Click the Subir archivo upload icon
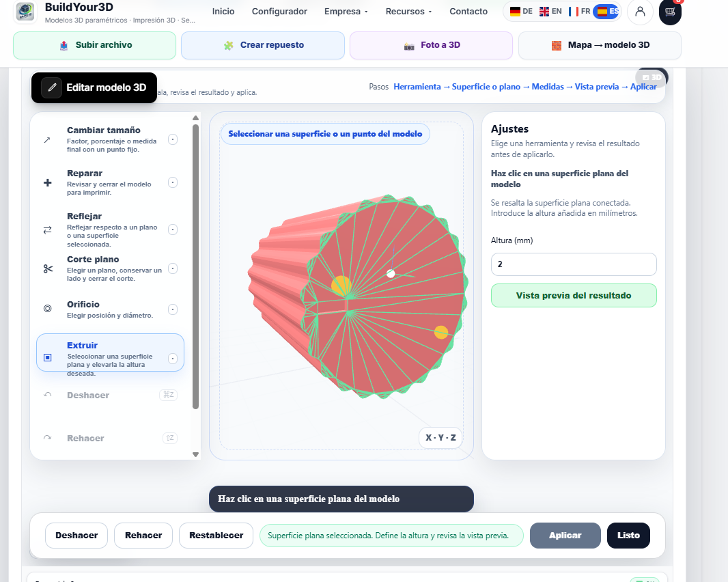The image size is (728, 582). [64, 45]
